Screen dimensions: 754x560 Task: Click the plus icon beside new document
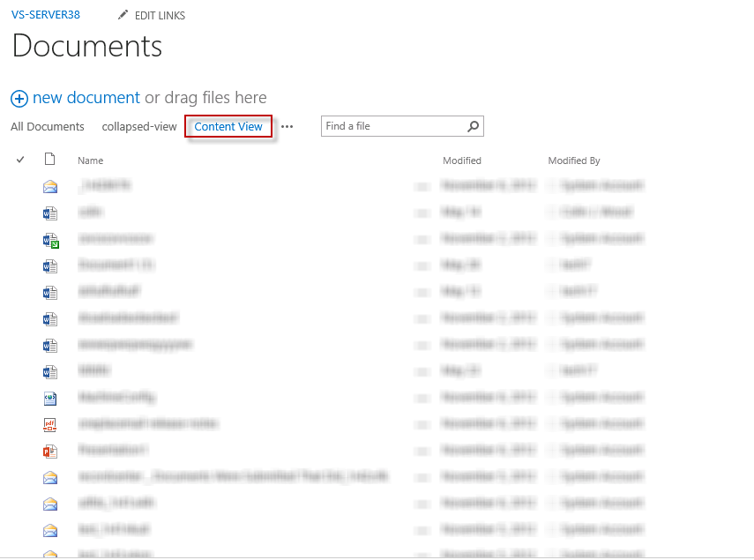19,99
